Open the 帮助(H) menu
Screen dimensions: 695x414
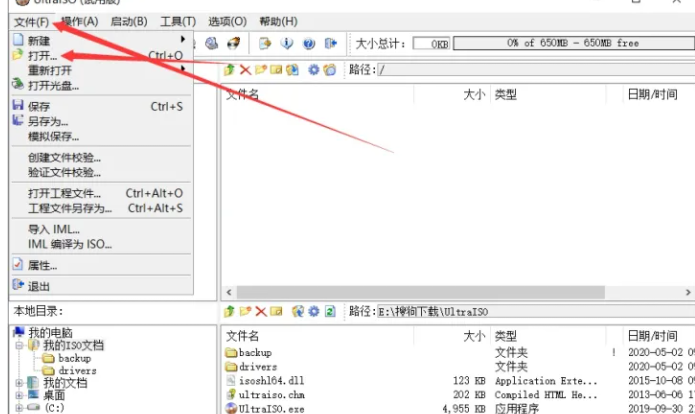[277, 21]
